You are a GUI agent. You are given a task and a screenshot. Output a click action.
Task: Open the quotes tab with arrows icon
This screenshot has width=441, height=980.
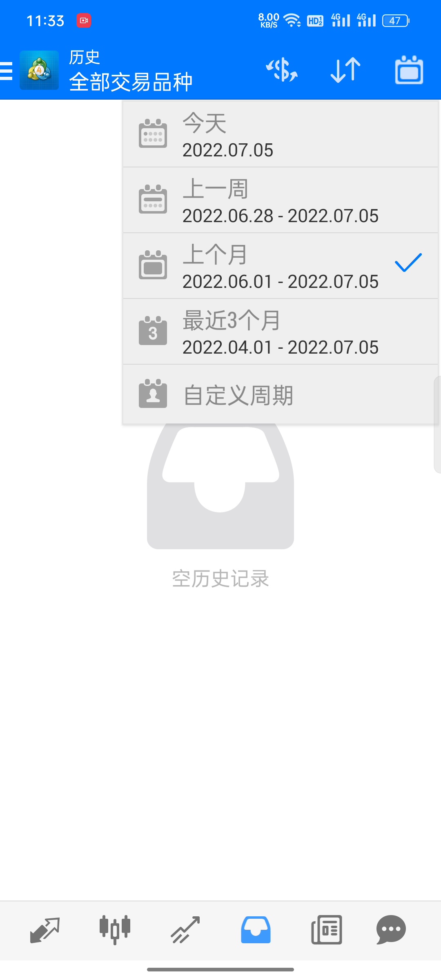coord(45,930)
